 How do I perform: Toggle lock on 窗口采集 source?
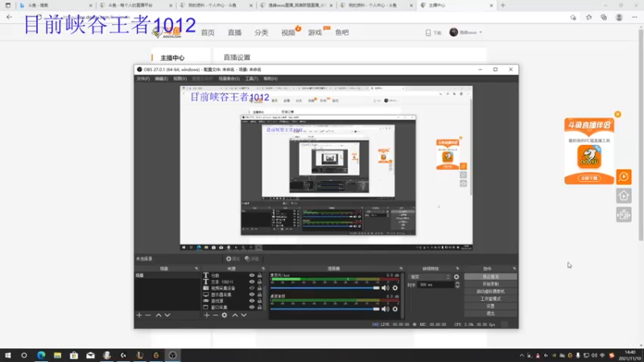[x=259, y=307]
